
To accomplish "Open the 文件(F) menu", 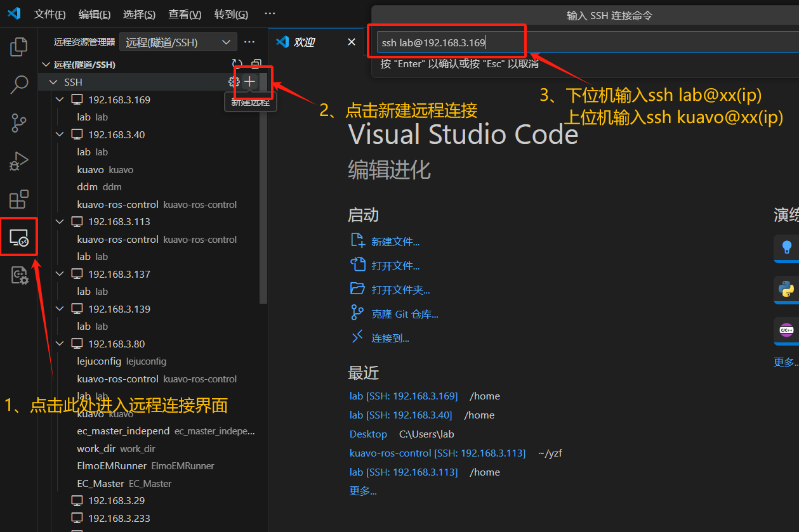I will pos(50,14).
